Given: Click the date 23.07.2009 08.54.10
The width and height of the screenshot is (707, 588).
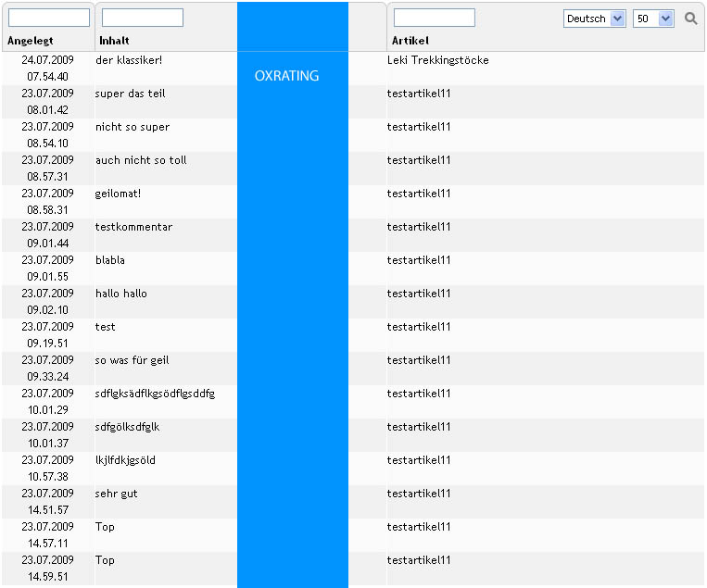Looking at the screenshot, I should 48,134.
